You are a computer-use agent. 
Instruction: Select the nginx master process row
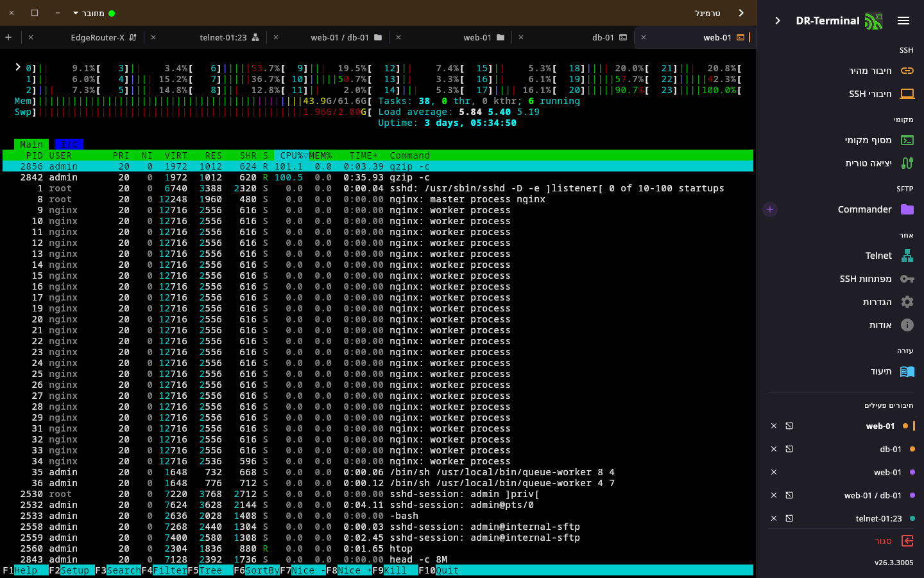377,199
